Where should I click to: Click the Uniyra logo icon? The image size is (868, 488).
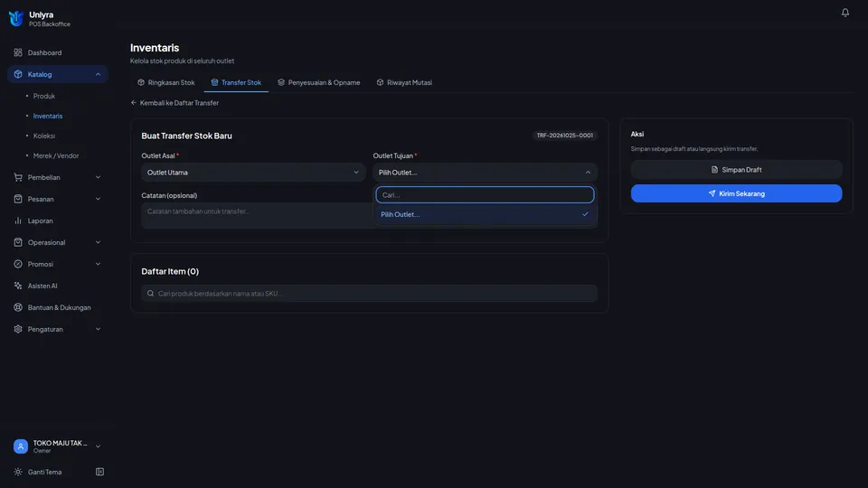click(x=16, y=18)
